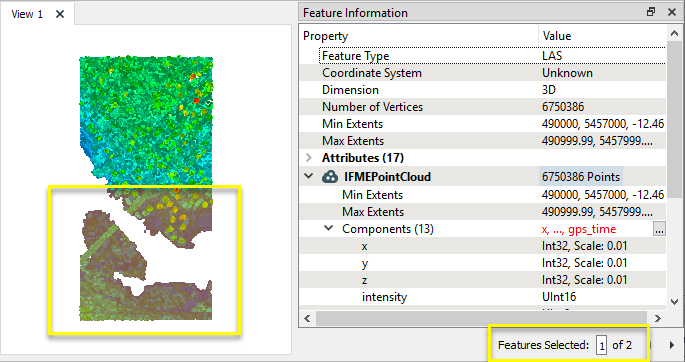Float the Feature Information panel

(651, 12)
